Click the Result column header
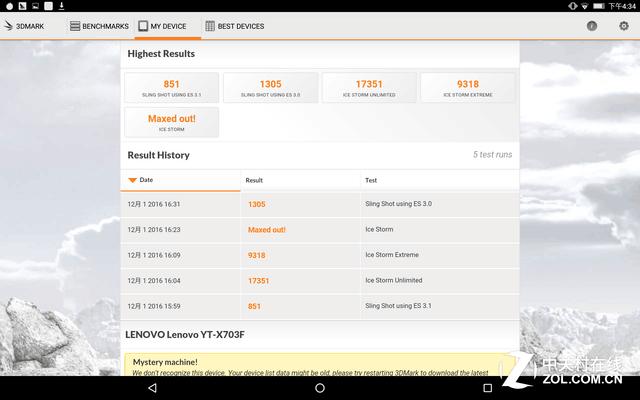640x400 pixels. (x=254, y=180)
